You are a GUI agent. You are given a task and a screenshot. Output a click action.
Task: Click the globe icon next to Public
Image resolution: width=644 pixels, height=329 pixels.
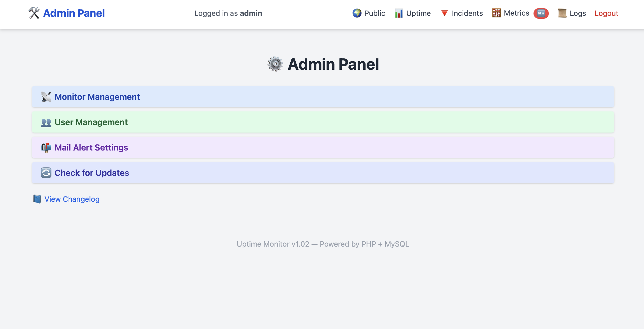click(357, 13)
